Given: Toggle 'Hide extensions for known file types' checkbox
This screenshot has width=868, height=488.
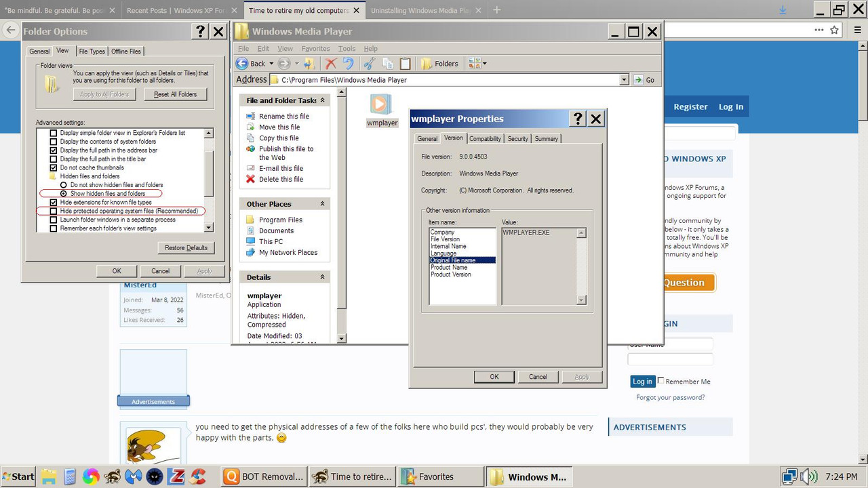Looking at the screenshot, I should pyautogui.click(x=54, y=202).
